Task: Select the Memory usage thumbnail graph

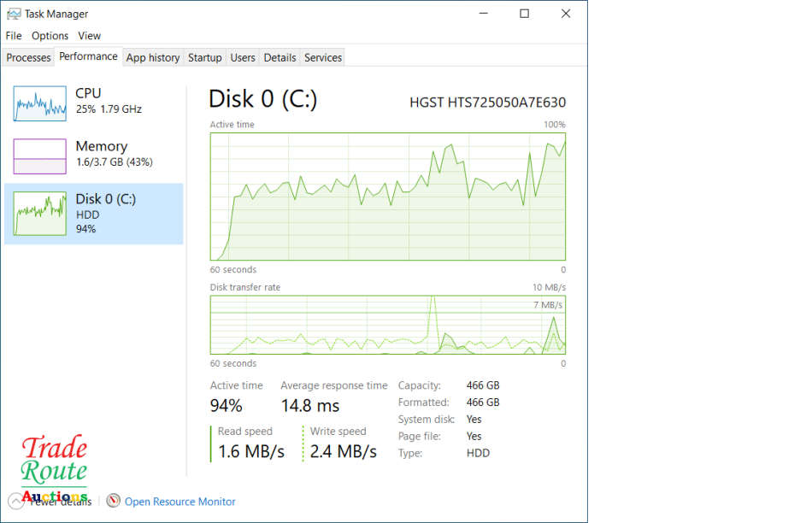Action: point(39,156)
